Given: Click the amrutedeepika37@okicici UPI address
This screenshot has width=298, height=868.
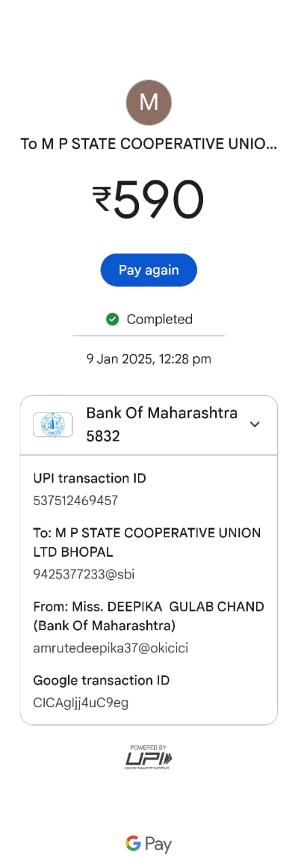Looking at the screenshot, I should (x=111, y=648).
